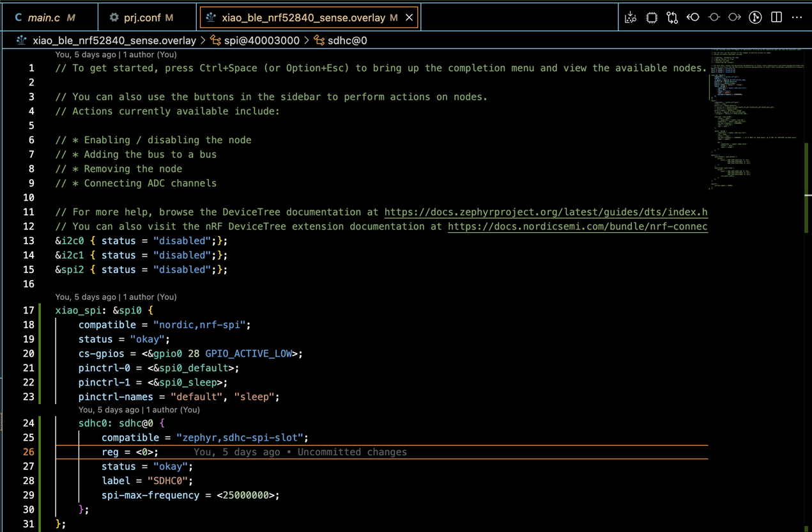Click the gear icon on prj.conf tab
This screenshot has height=532, width=812.
click(114, 17)
